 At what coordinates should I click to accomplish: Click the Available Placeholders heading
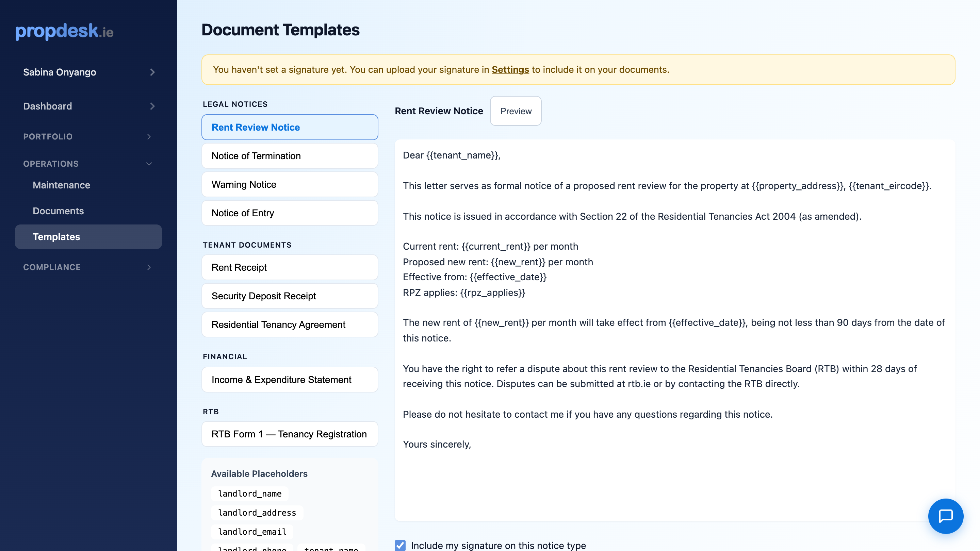[259, 474]
